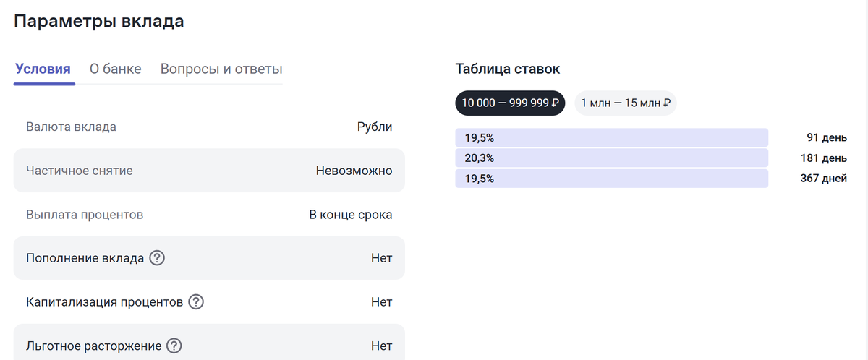Viewport: 868px width, 360px height.
Task: Click the 367 дней term label
Action: coord(823,179)
